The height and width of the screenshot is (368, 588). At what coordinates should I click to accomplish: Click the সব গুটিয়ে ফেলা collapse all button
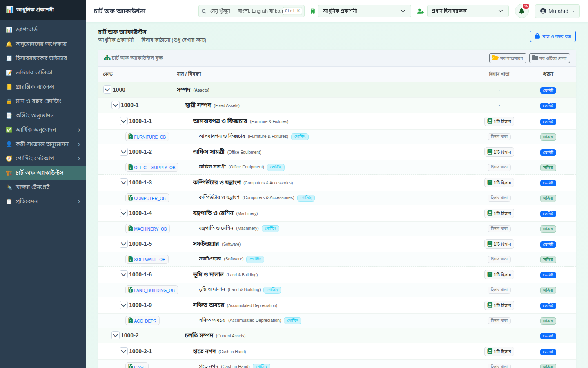pyautogui.click(x=550, y=58)
